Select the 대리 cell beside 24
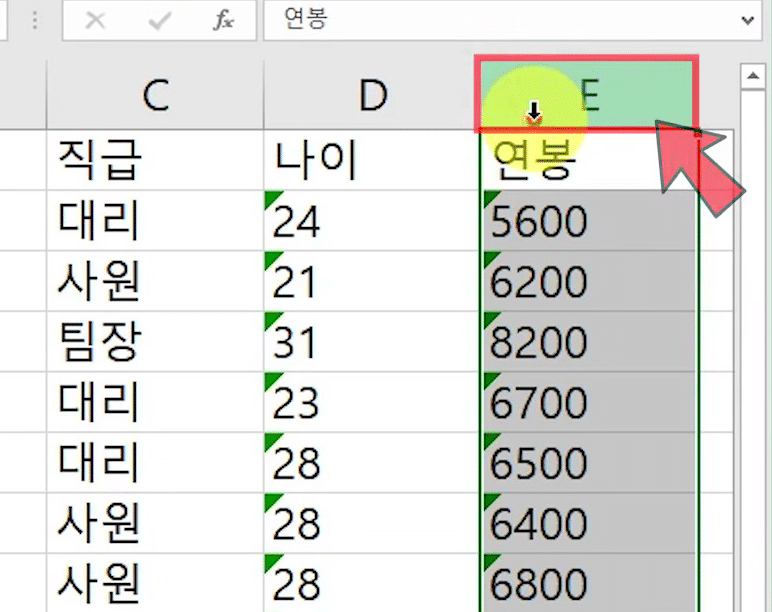The width and height of the screenshot is (772, 612). [x=155, y=221]
